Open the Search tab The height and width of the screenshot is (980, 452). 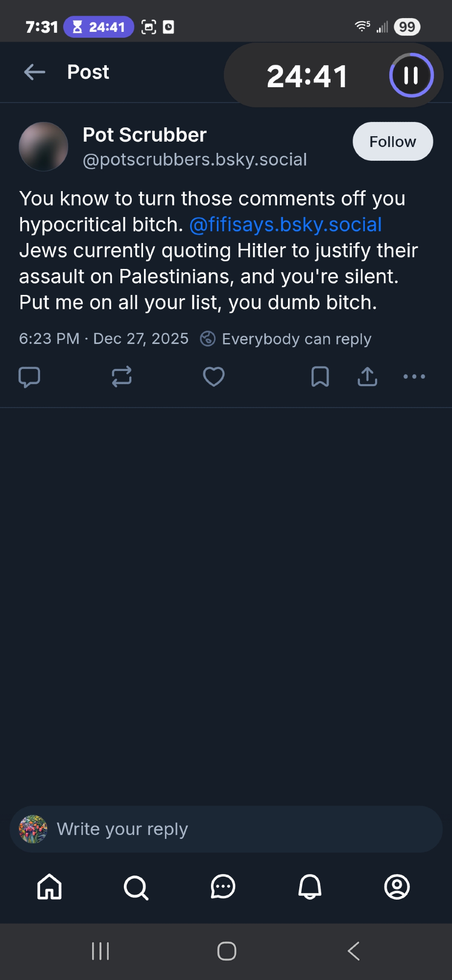click(x=136, y=887)
